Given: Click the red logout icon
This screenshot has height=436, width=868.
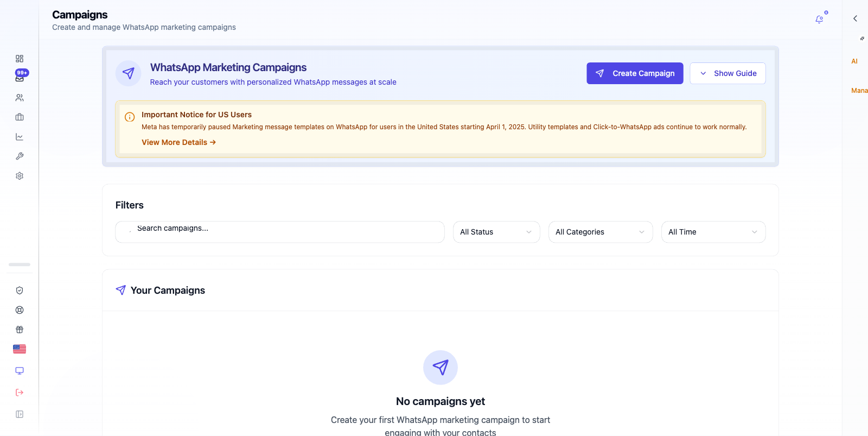Looking at the screenshot, I should (x=20, y=393).
